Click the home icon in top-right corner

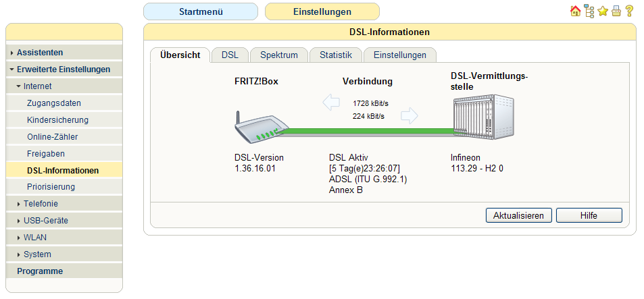coord(575,11)
